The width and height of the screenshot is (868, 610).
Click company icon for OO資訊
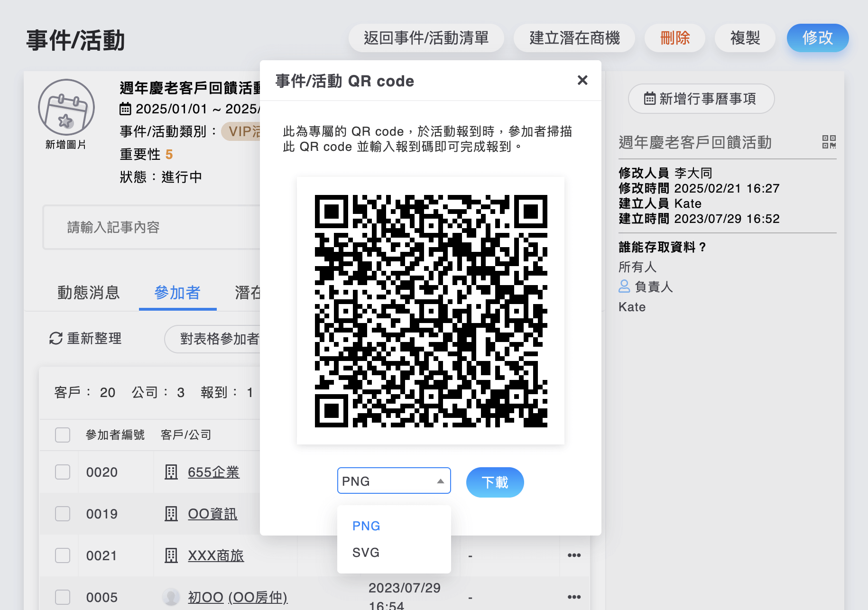171,514
